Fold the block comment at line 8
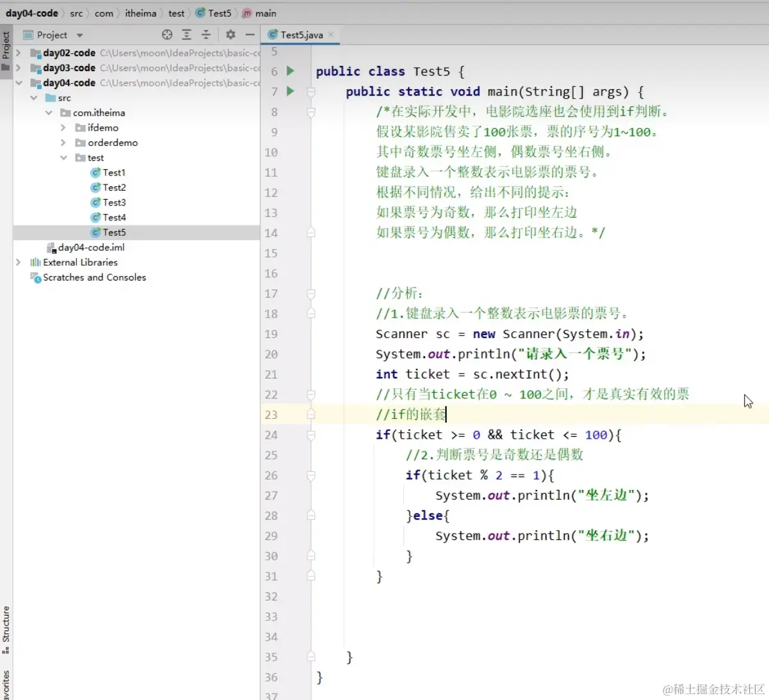The height and width of the screenshot is (700, 769). 311,112
